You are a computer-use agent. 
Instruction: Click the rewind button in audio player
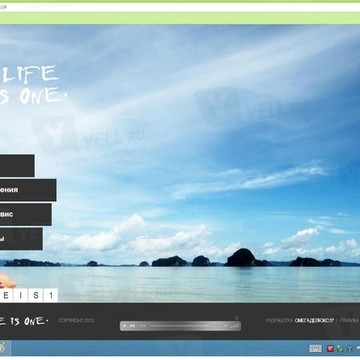pos(132,326)
